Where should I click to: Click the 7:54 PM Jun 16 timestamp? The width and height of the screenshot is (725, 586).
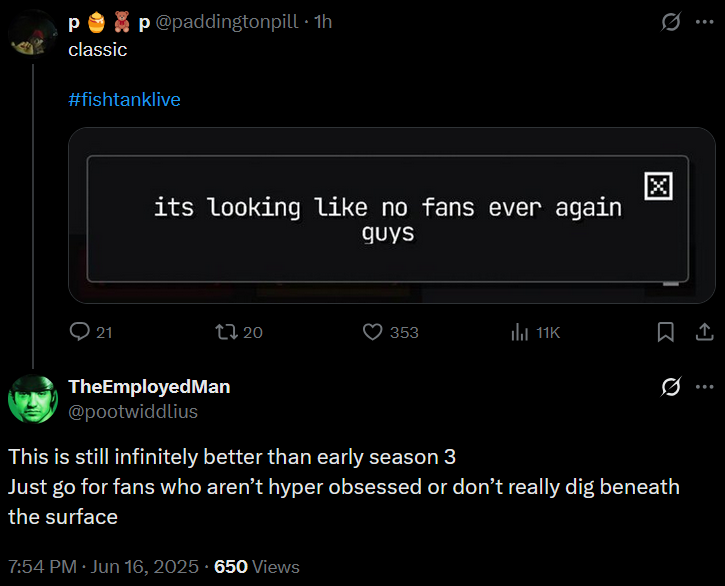[x=103, y=567]
